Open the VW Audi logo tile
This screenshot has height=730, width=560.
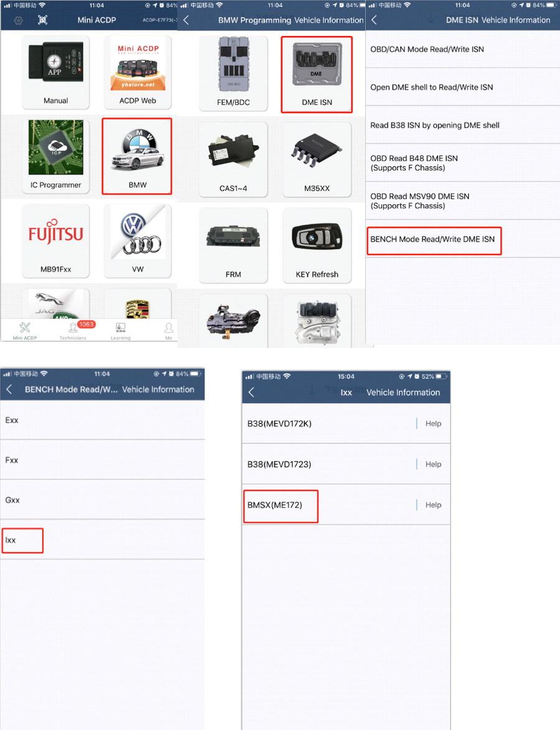pos(138,240)
